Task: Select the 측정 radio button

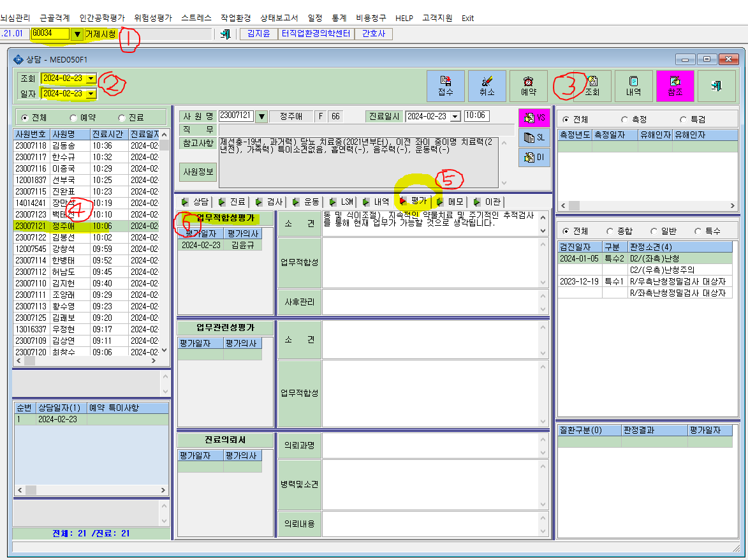Action: (634, 119)
